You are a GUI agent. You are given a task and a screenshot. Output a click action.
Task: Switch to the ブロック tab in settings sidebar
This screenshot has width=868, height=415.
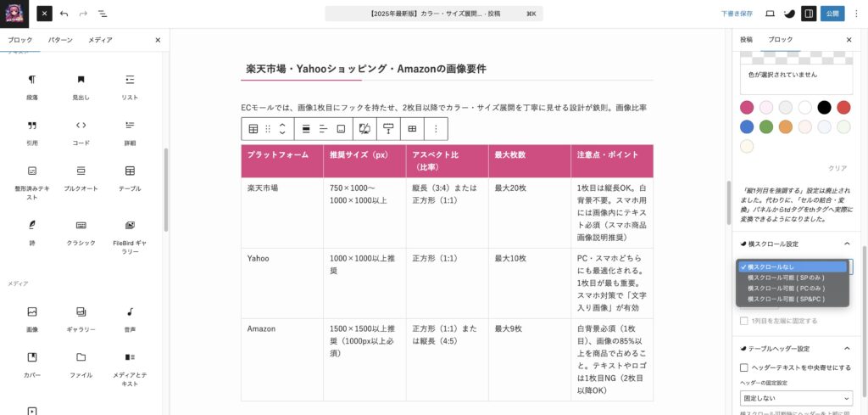click(x=780, y=40)
